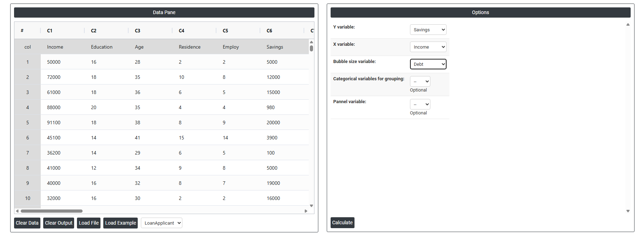Open the X variable dropdown showing Income
Image resolution: width=644 pixels, height=238 pixels.
pyautogui.click(x=428, y=47)
